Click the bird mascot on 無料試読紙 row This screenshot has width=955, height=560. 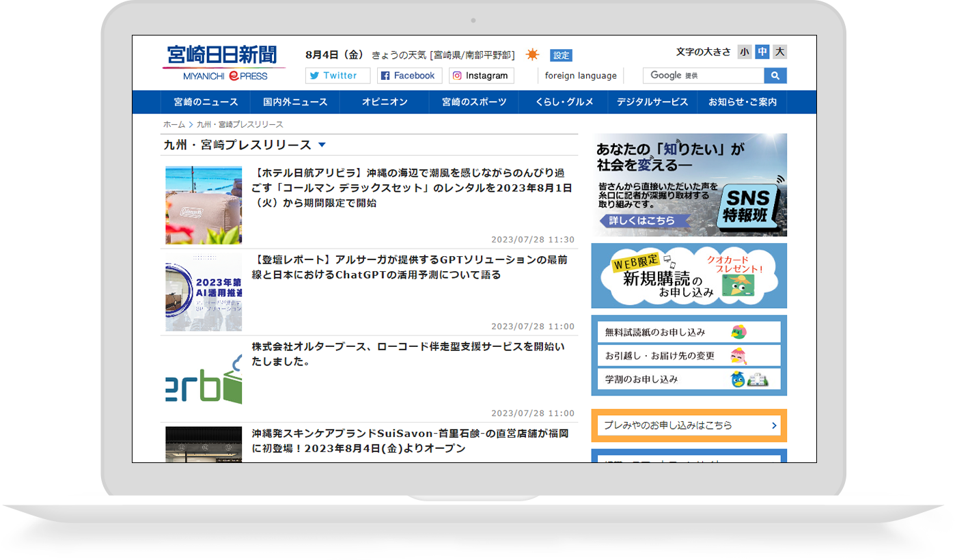(738, 333)
